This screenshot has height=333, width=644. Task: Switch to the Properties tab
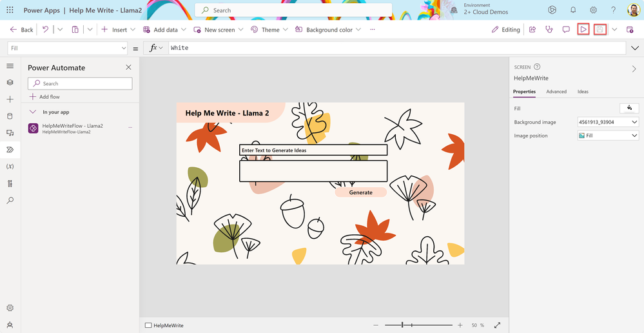click(524, 92)
